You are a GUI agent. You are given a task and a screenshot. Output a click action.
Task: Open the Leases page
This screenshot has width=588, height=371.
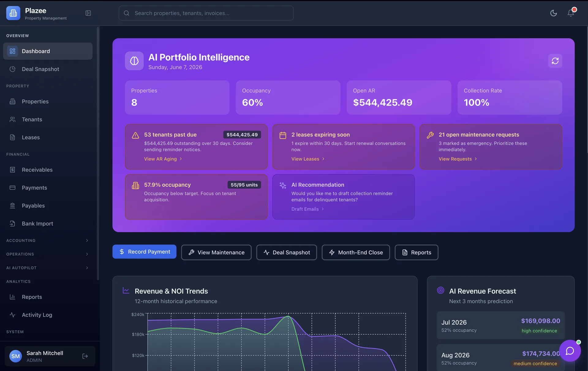[x=48, y=137]
